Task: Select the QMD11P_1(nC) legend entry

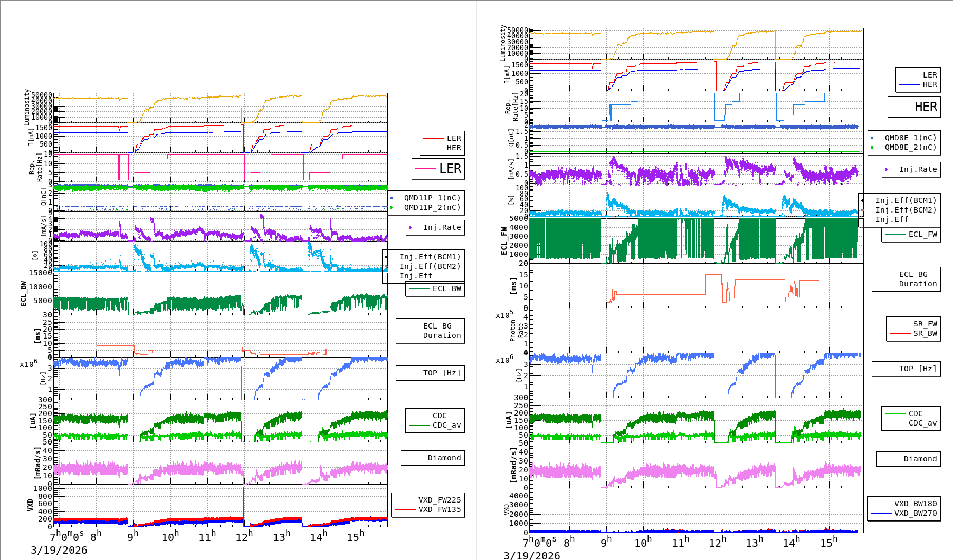Action: pyautogui.click(x=432, y=198)
